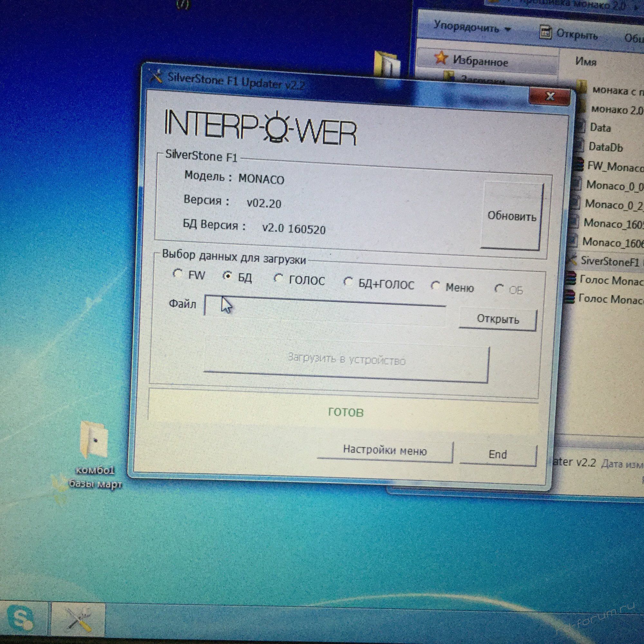The width and height of the screenshot is (644, 644).
Task: Select the монако 2.0 folder in Explorer
Action: click(x=617, y=110)
